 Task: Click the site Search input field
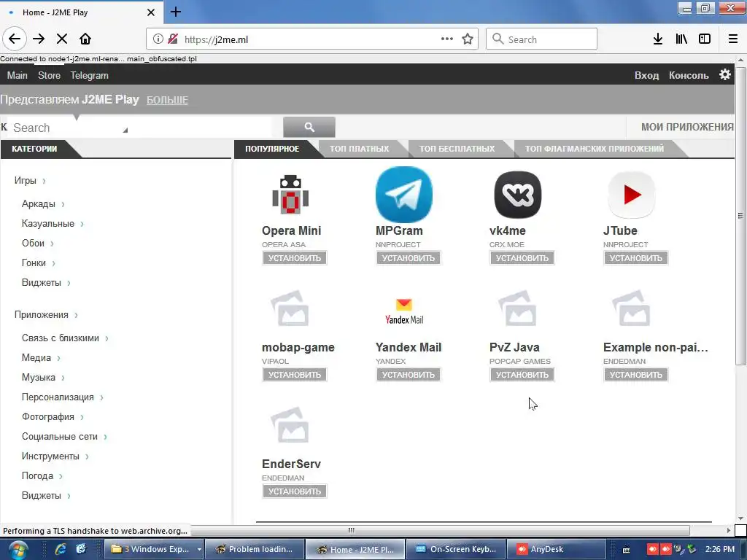[140, 128]
